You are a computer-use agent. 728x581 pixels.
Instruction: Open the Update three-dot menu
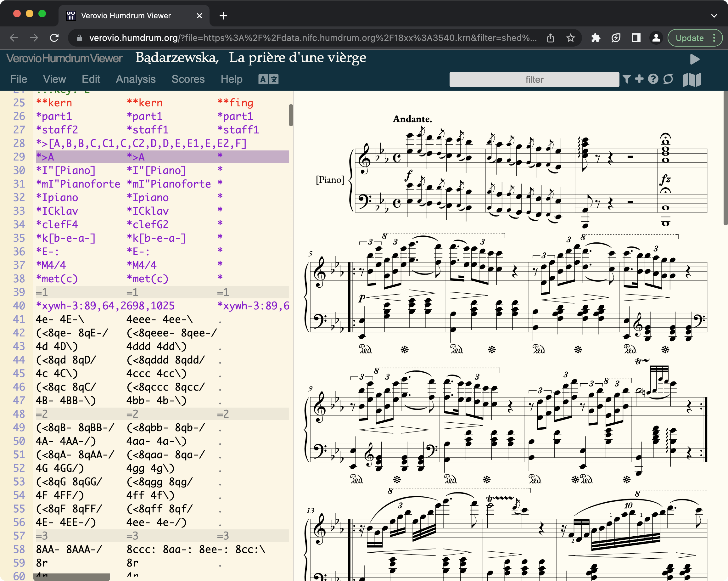coord(714,38)
